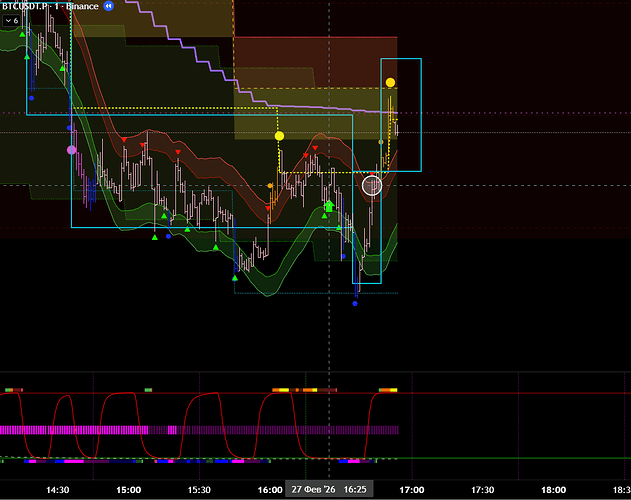This screenshot has width=631, height=500.
Task: Click the Binance exchange name in the title
Action: 82,6
